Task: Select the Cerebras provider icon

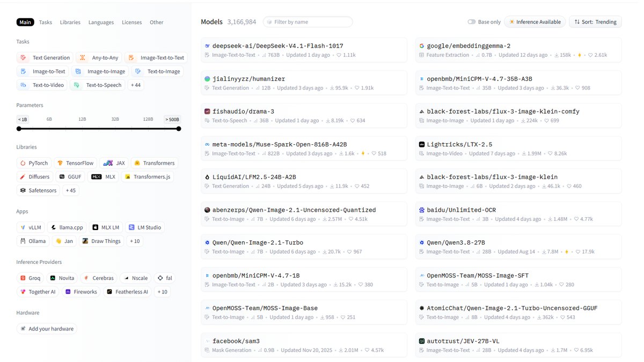Action: coord(87,278)
